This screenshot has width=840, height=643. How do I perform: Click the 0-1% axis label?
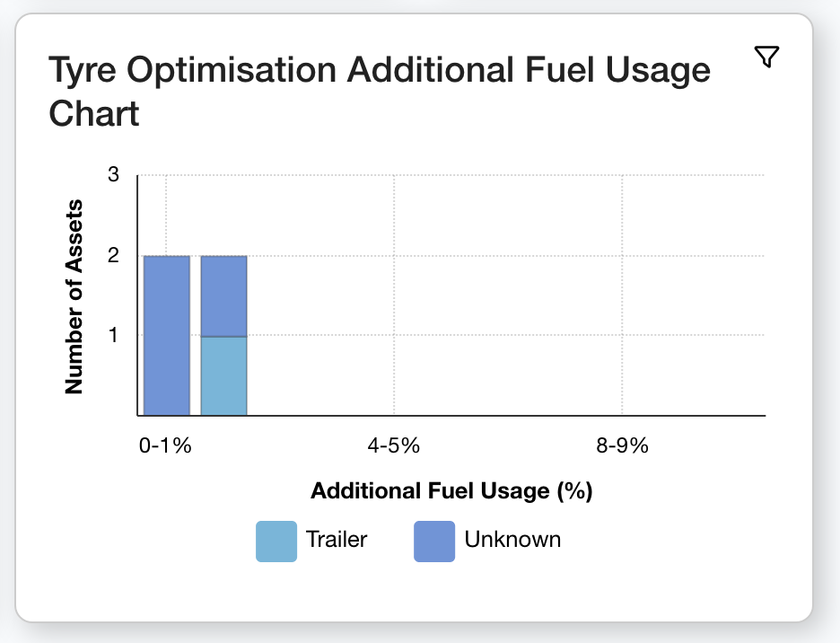tap(165, 443)
